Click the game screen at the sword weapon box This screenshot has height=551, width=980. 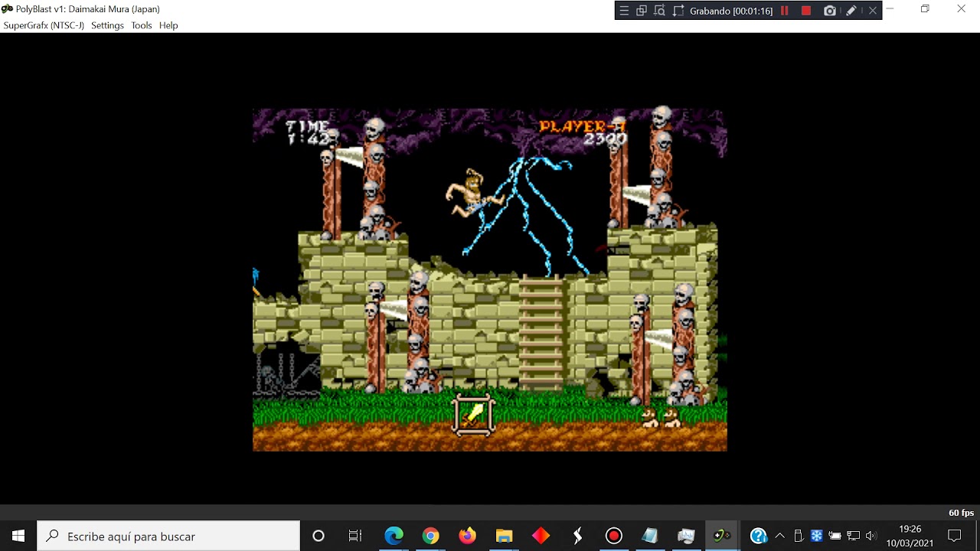pos(474,416)
